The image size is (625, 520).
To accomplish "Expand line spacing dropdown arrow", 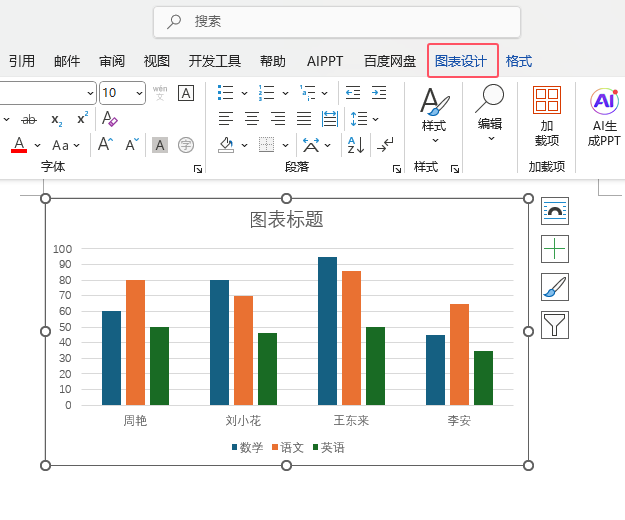I will pyautogui.click(x=375, y=119).
